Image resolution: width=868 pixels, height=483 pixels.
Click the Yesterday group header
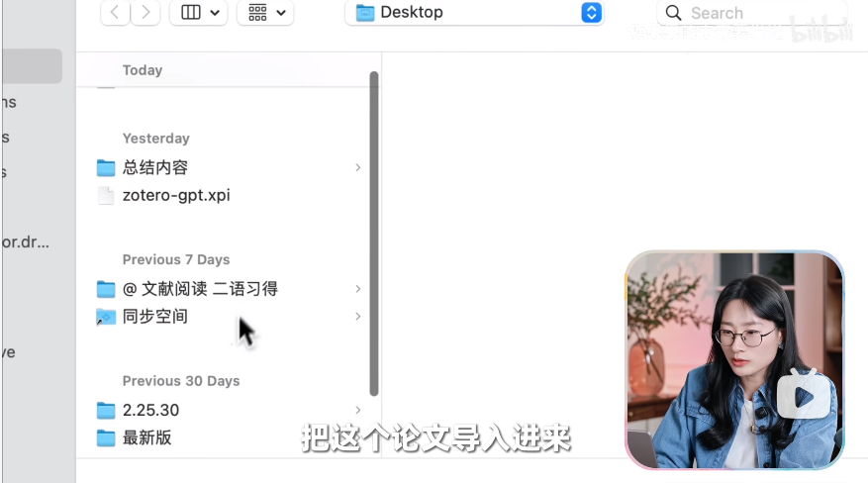(156, 139)
